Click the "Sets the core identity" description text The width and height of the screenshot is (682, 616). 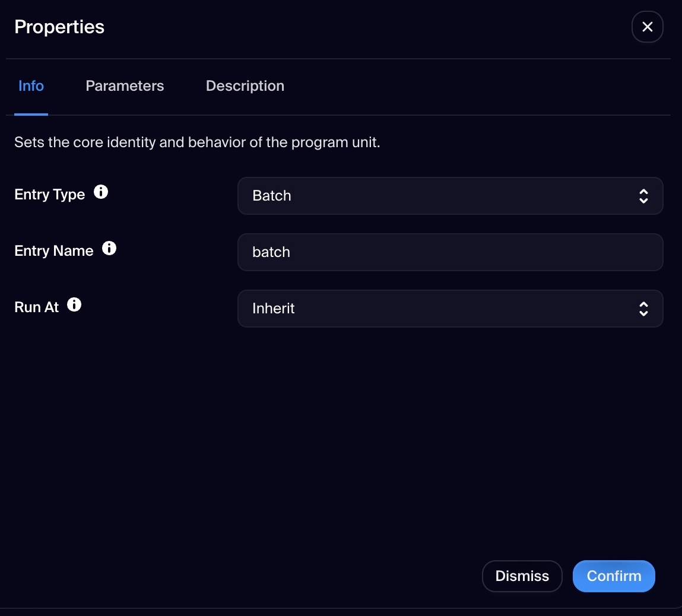(x=197, y=143)
